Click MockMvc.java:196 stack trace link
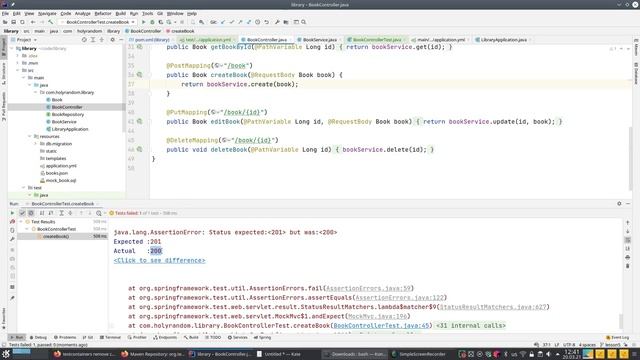 (x=377, y=316)
